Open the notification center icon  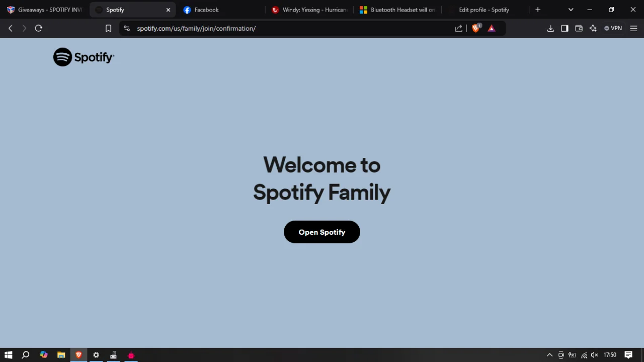[628, 355]
